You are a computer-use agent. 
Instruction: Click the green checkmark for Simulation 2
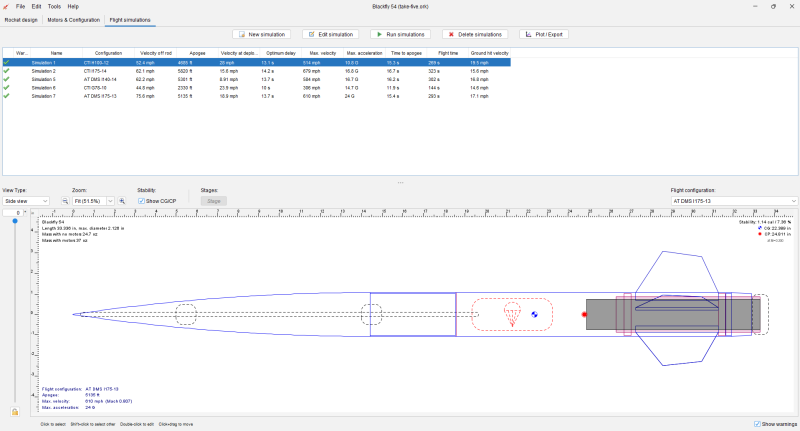(x=7, y=71)
